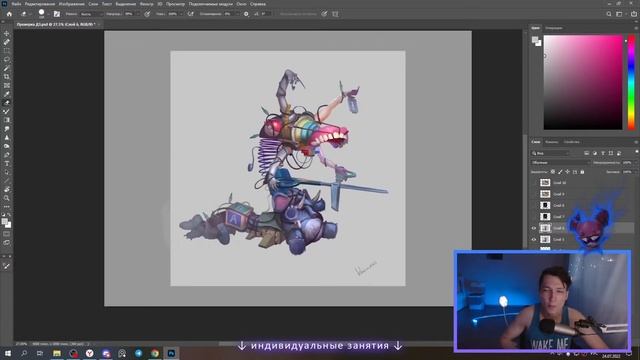Select the Frame tool

tap(7, 85)
